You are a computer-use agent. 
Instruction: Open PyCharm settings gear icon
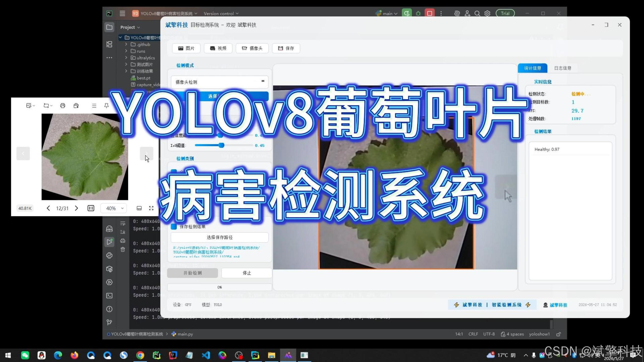pyautogui.click(x=487, y=13)
